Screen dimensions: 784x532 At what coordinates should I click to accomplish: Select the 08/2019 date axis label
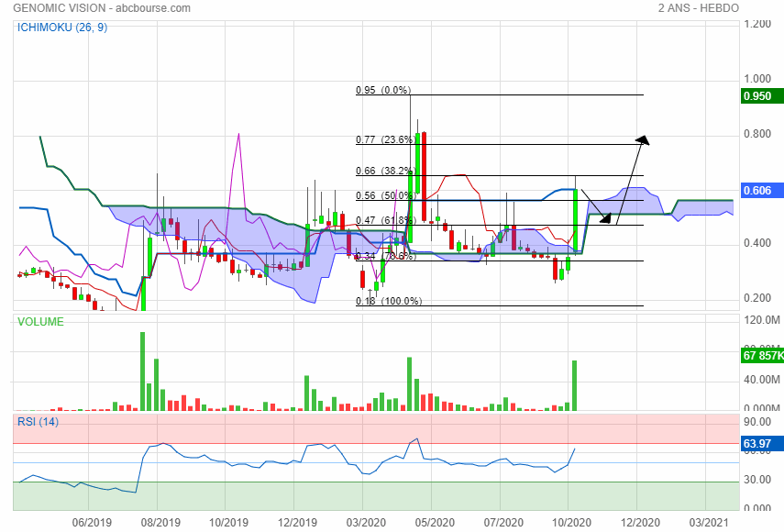160,523
